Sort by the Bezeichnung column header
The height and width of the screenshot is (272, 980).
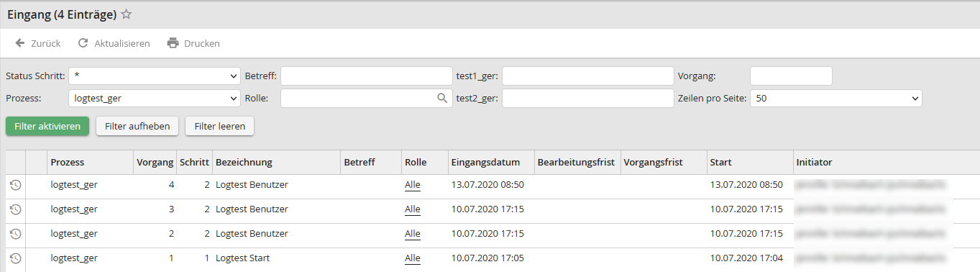(276, 163)
